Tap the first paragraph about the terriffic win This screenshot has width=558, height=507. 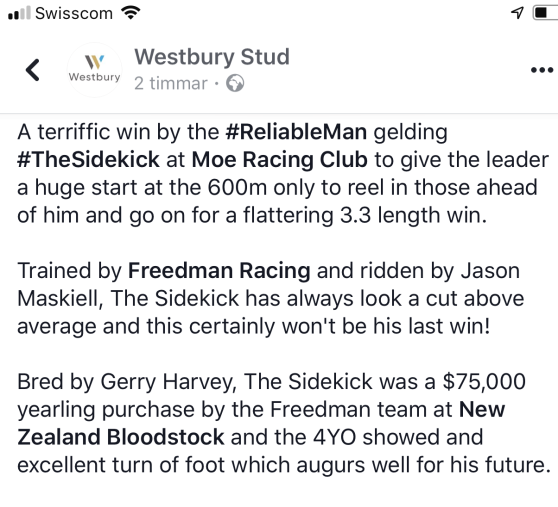[x=283, y=173]
